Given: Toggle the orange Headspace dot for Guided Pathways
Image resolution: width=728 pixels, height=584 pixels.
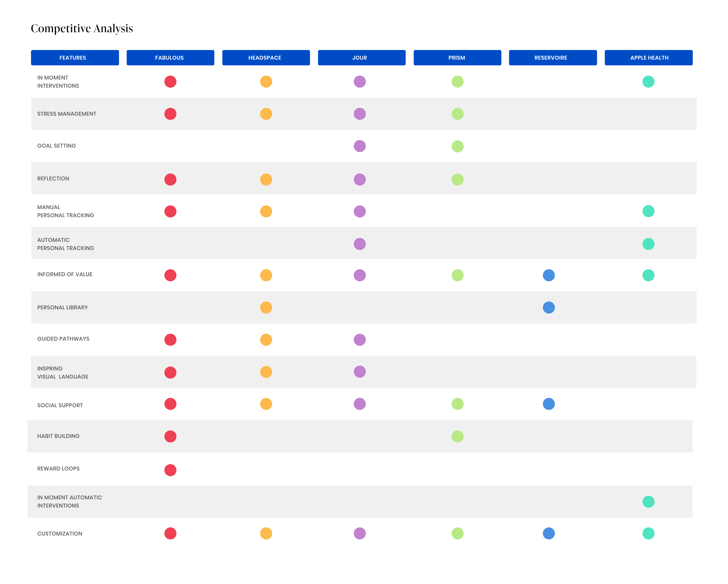Looking at the screenshot, I should click(x=266, y=339).
